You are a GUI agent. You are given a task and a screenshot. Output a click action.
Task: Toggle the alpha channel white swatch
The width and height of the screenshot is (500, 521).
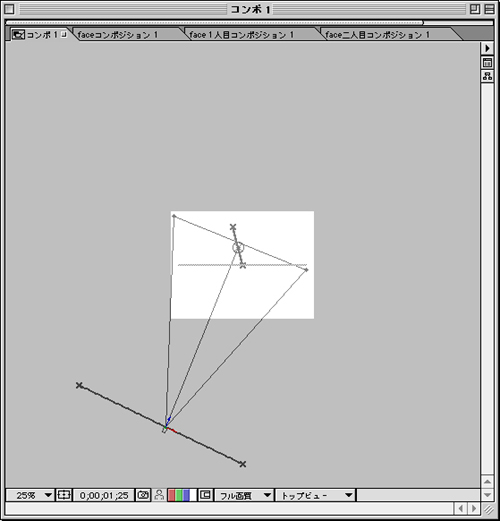coord(193,495)
